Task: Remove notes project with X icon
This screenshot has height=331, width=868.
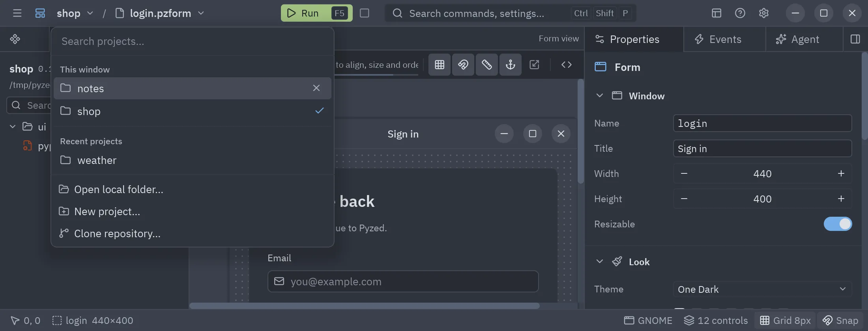Action: click(316, 88)
